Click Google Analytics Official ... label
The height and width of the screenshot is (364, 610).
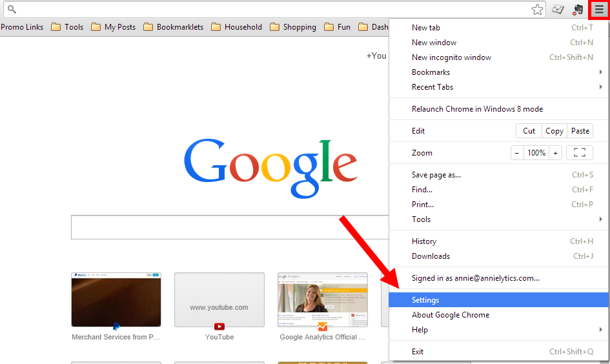pyautogui.click(x=323, y=337)
